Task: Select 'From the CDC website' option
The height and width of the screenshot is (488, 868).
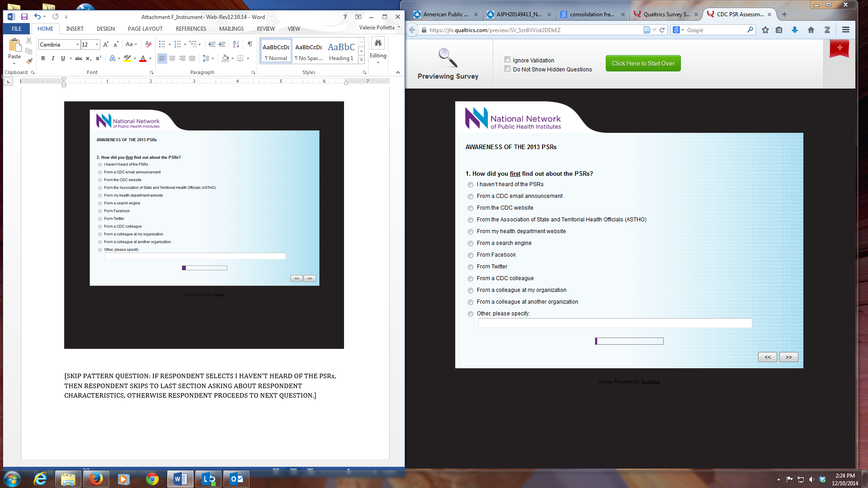Action: (471, 208)
